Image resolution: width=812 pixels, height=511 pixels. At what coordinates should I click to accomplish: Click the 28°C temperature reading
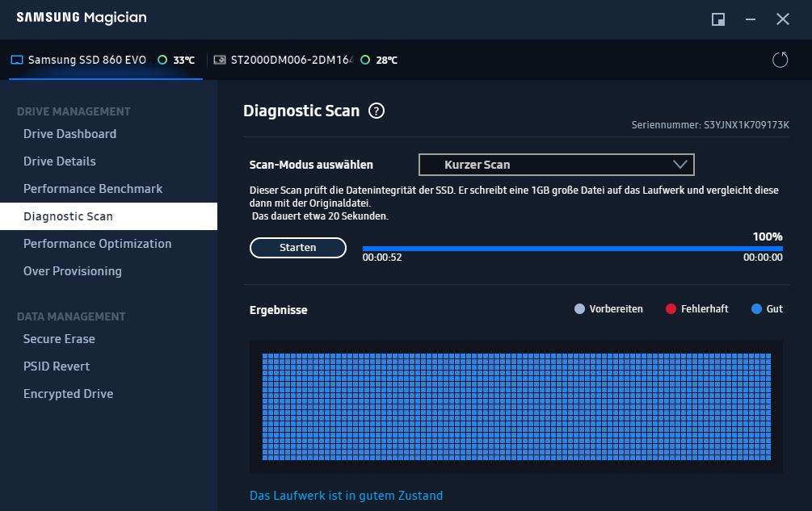pos(387,60)
